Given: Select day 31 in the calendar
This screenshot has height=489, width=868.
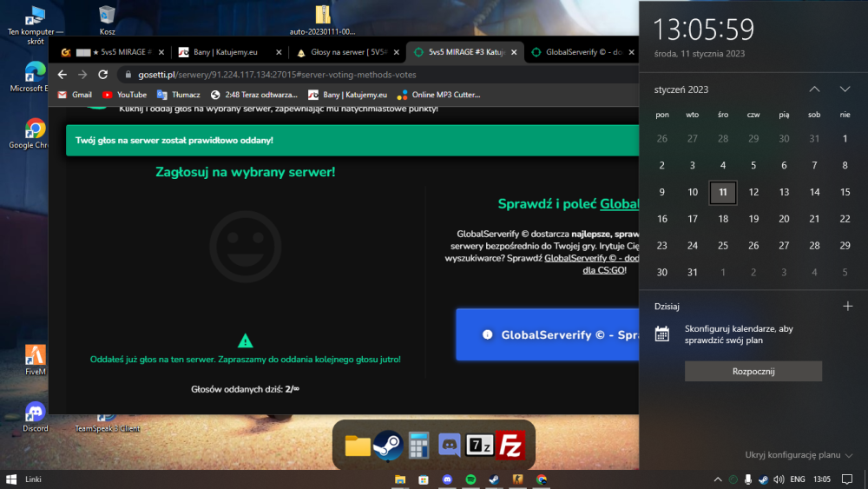Looking at the screenshot, I should pyautogui.click(x=692, y=273).
